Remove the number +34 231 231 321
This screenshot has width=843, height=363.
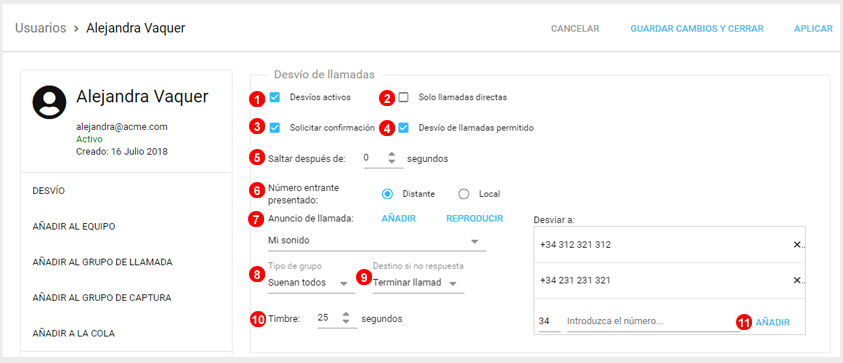(797, 280)
